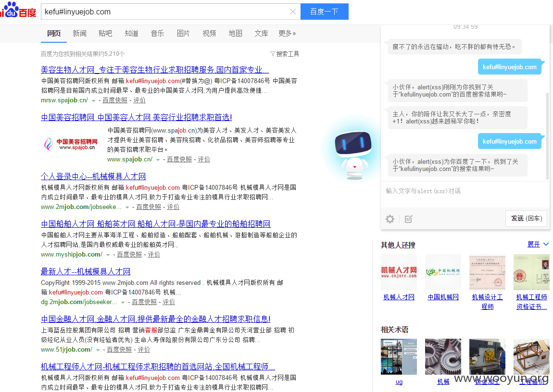Select the 网页 tab
Viewport: 553px width, 392px height.
tap(54, 34)
